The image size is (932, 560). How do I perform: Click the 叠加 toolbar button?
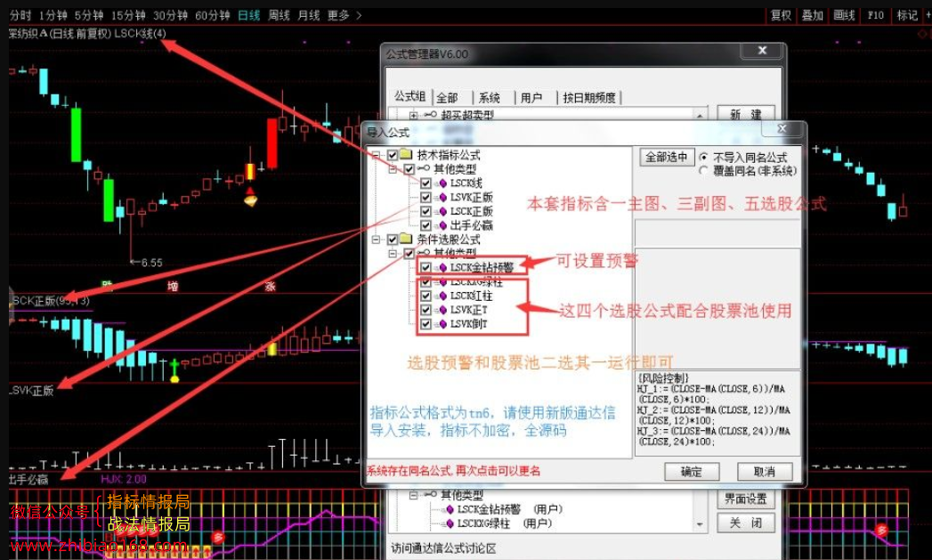pyautogui.click(x=812, y=15)
